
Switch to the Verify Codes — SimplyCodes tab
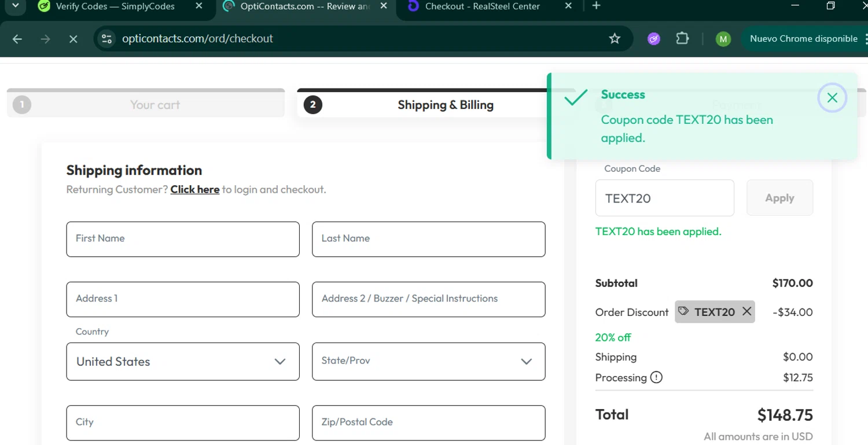[x=115, y=6]
